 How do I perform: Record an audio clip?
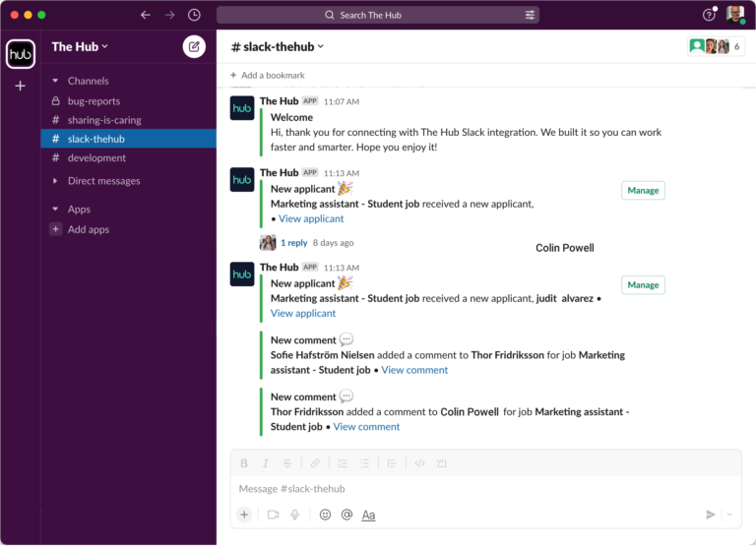[295, 515]
